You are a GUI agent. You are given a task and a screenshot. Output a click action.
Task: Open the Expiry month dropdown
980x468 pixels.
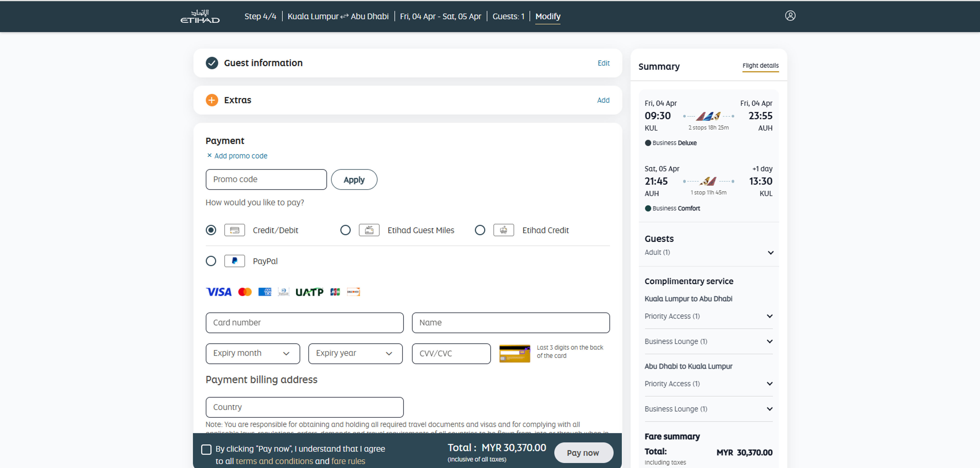pyautogui.click(x=253, y=353)
